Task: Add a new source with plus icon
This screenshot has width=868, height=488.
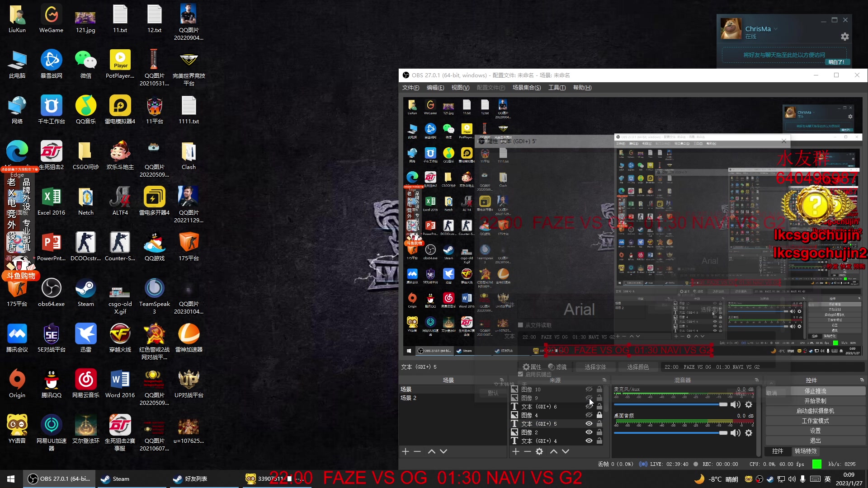Action: point(516,451)
